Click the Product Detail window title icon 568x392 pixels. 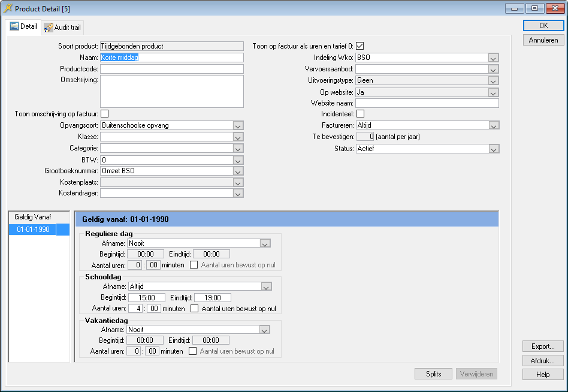click(8, 8)
